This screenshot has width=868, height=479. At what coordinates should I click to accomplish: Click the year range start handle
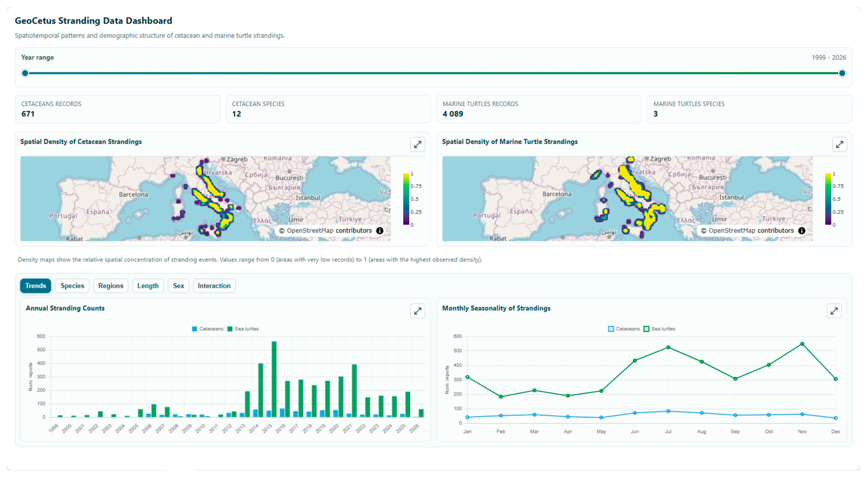pyautogui.click(x=25, y=73)
